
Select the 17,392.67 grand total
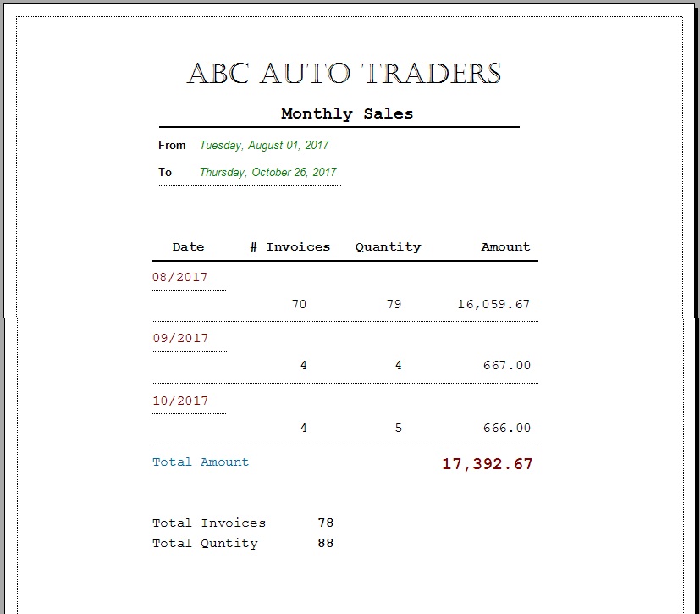coord(487,464)
